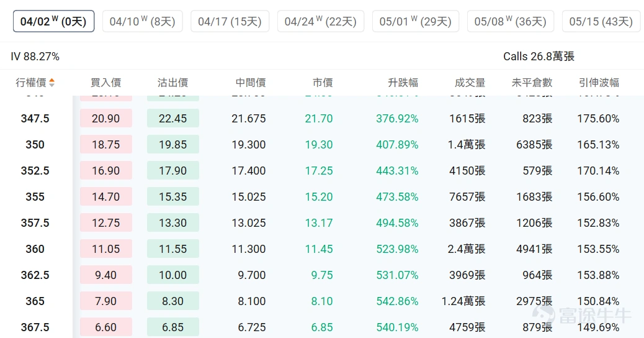Sort by the 成交量 column header

470,83
